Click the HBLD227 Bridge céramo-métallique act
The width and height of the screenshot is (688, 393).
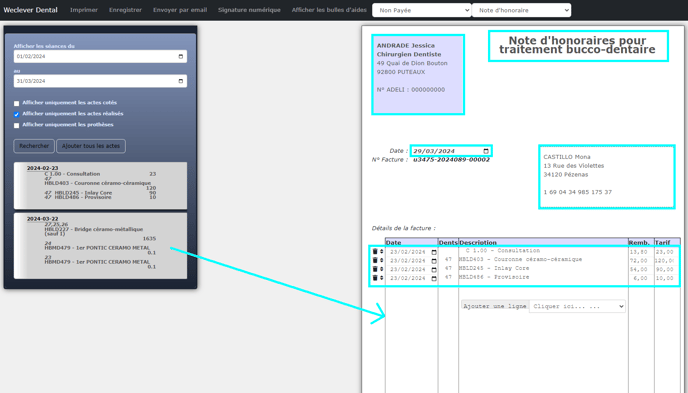pyautogui.click(x=94, y=231)
